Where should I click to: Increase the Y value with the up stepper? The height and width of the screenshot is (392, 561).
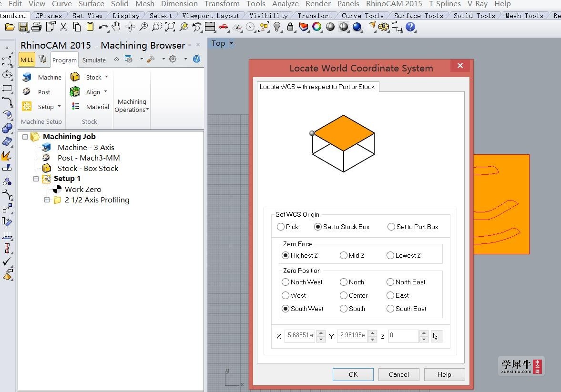[x=372, y=333]
